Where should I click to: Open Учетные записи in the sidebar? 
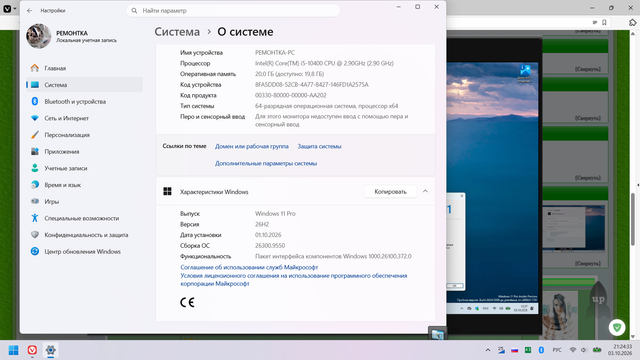(84, 168)
